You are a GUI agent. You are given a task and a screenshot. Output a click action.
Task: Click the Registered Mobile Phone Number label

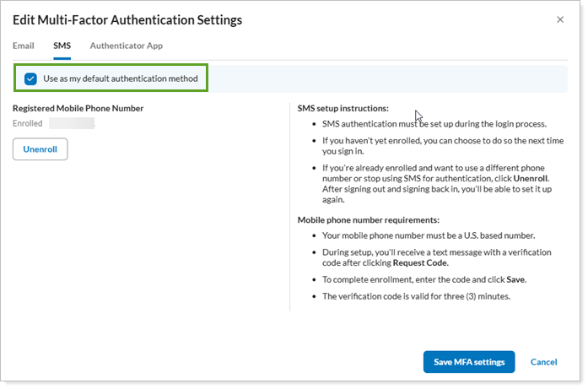coord(78,108)
